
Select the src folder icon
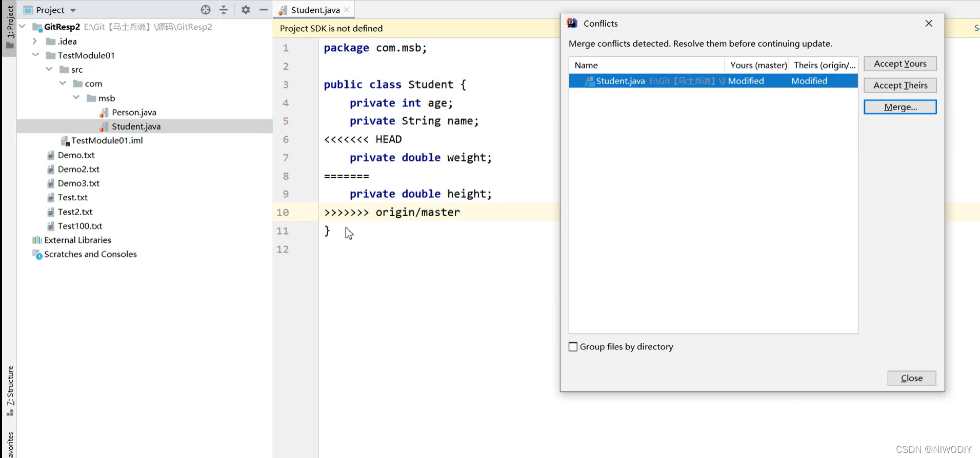point(64,69)
